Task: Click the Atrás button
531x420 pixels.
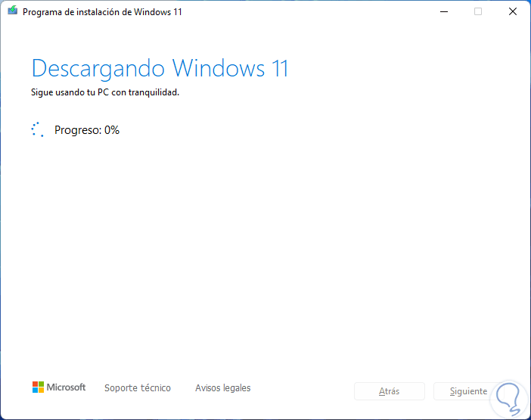Action: [x=390, y=391]
